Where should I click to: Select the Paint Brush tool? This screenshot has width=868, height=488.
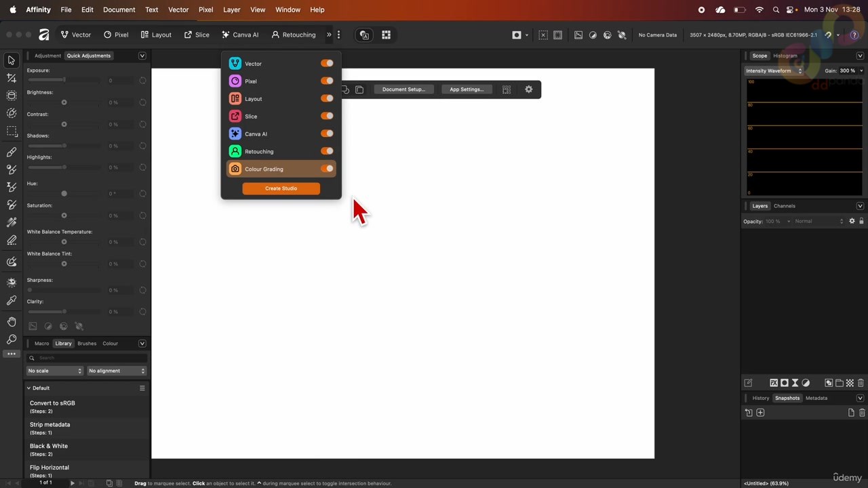tap(12, 152)
